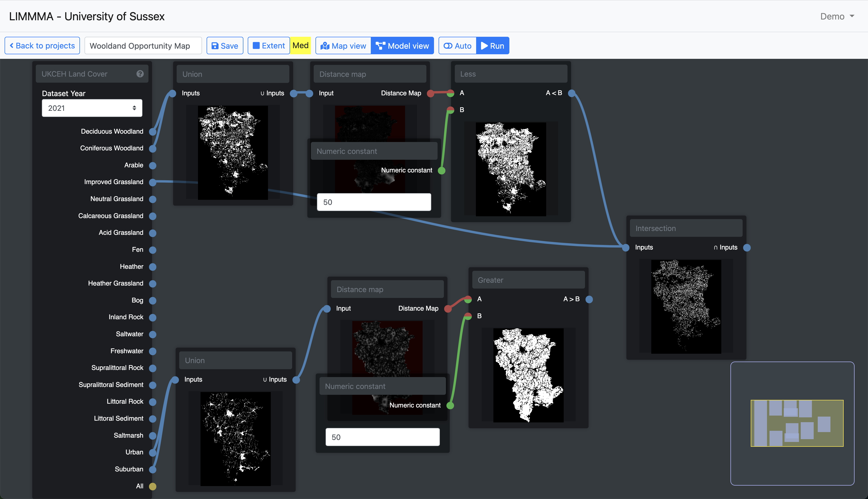Image resolution: width=868 pixels, height=499 pixels.
Task: Toggle the Med resolution setting
Action: click(301, 46)
